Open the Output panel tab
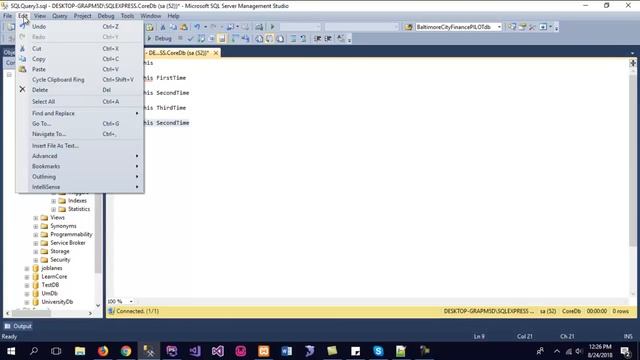The height and width of the screenshot is (360, 640). (18, 326)
